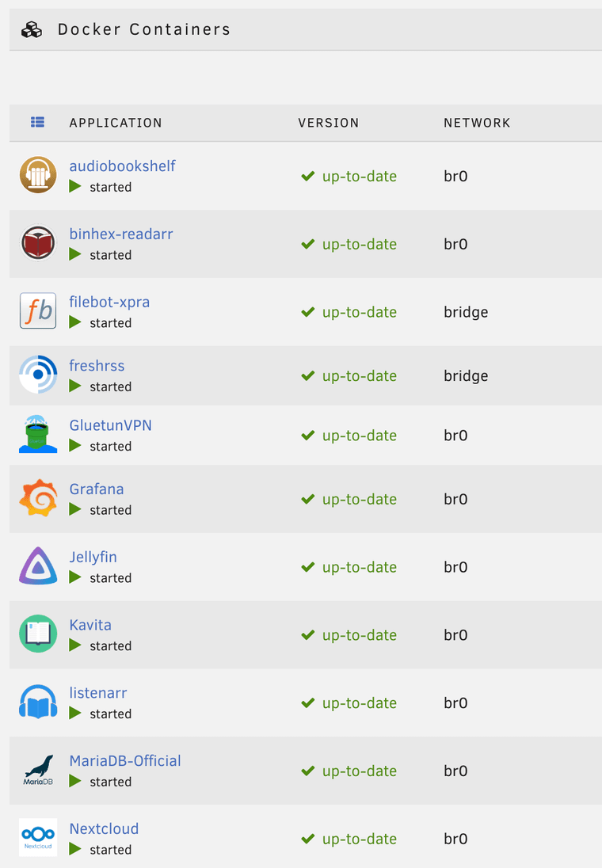The image size is (602, 868).
Task: Sort by the Application column header
Action: click(116, 124)
